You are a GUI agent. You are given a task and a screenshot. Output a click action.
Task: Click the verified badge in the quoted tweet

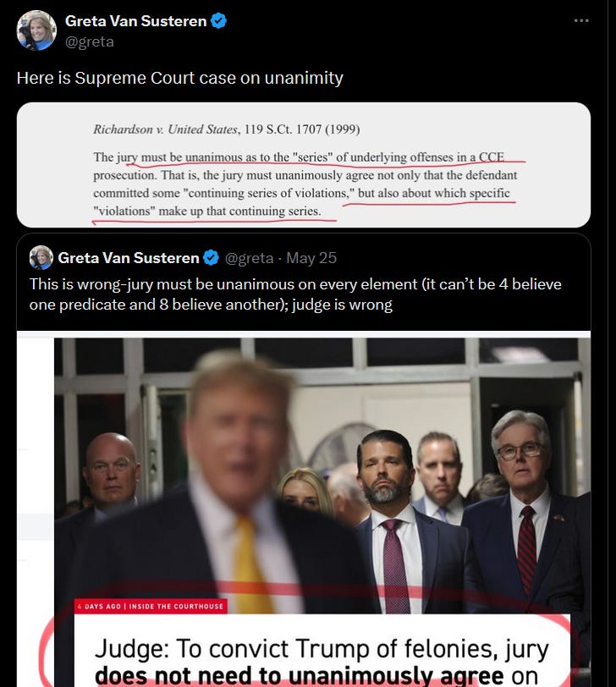pyautogui.click(x=212, y=257)
